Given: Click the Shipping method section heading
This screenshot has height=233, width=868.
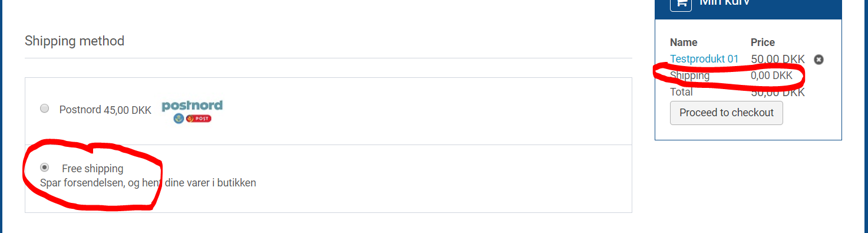Looking at the screenshot, I should 74,41.
